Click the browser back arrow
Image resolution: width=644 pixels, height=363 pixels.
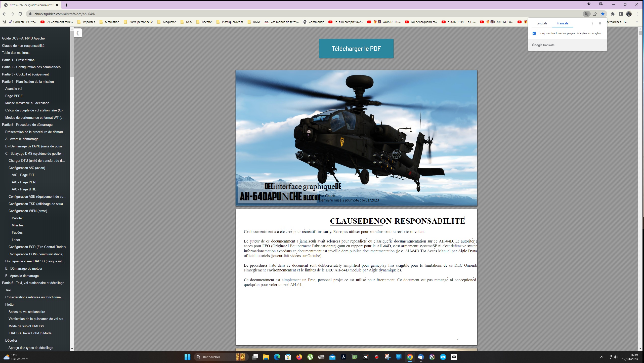4,14
